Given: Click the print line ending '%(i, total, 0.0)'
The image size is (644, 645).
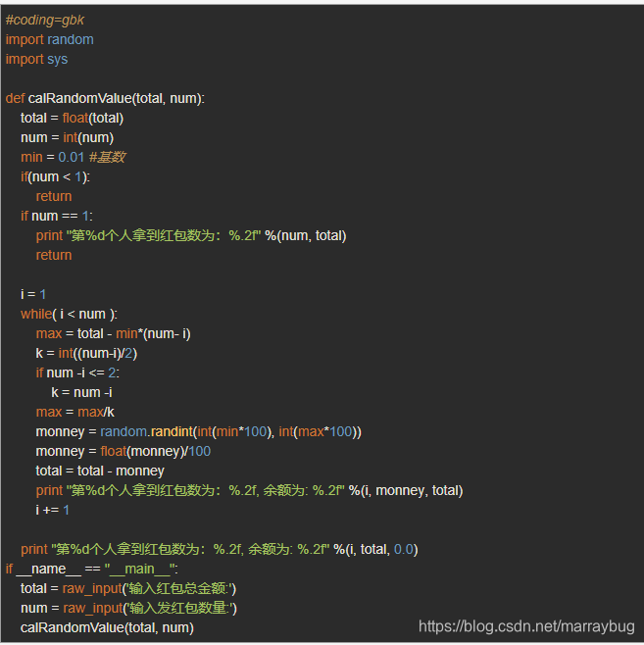Looking at the screenshot, I should point(220,550).
